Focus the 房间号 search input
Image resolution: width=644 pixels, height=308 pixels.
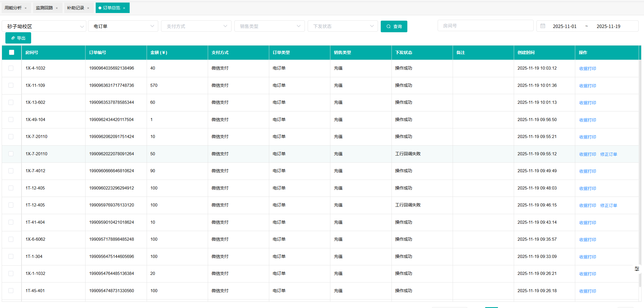485,26
